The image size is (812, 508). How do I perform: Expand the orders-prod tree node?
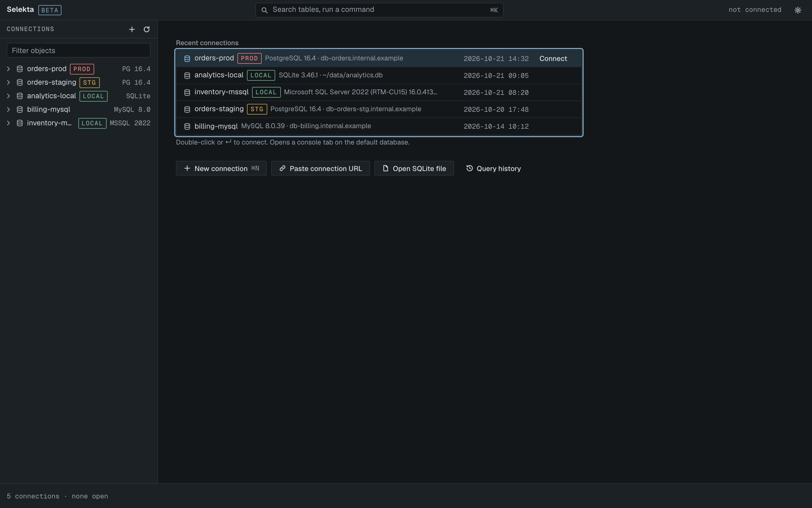click(x=8, y=69)
